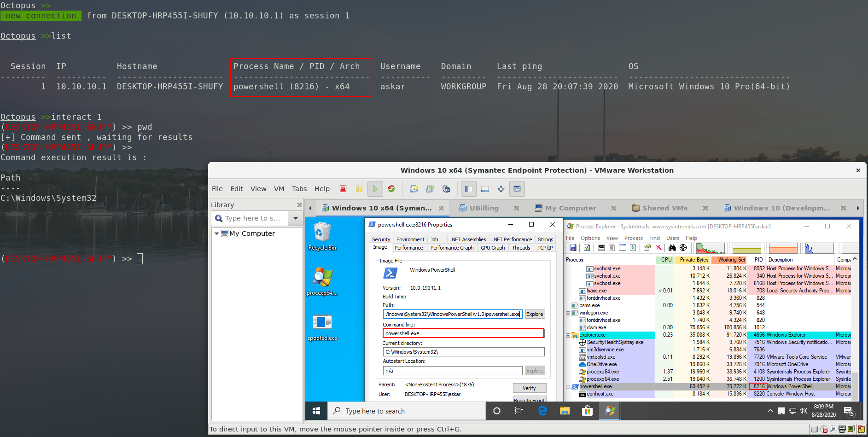This screenshot has width=868, height=437.
Task: Select spoofed.exe desktop icon
Action: tap(322, 326)
